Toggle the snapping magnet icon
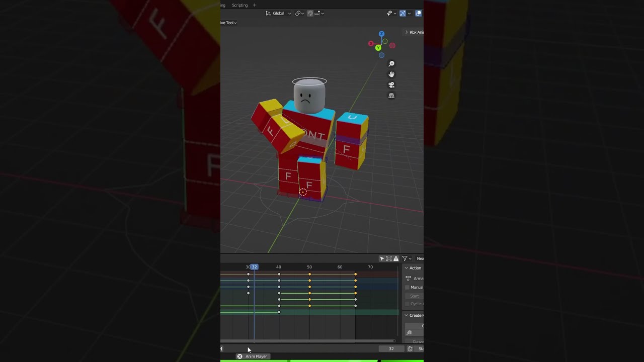Screen dimensions: 644x362 tap(310, 13)
